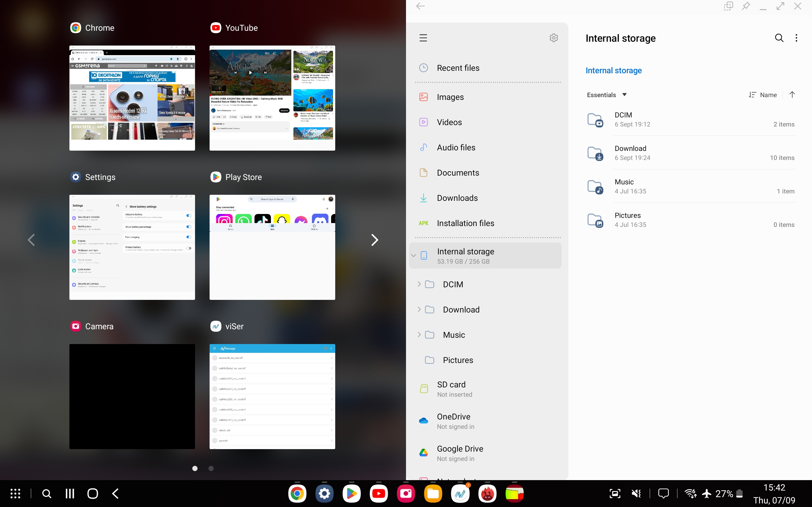Change sorting via the Name button
Viewport: 812px width, 507px height.
pos(763,95)
